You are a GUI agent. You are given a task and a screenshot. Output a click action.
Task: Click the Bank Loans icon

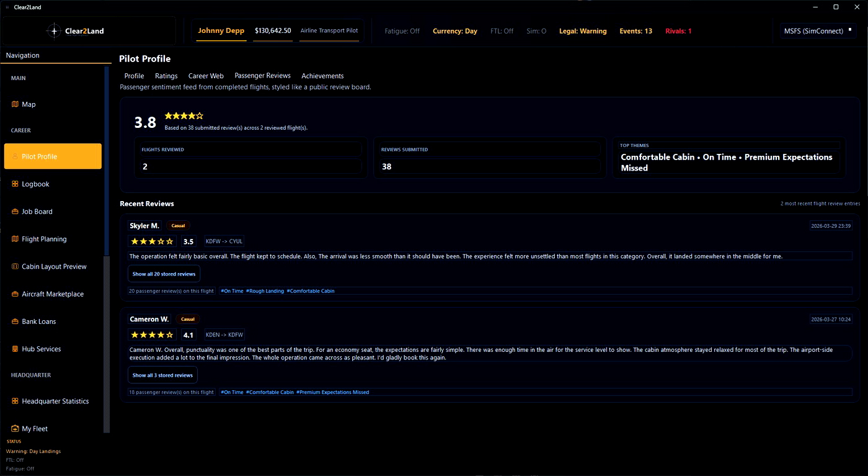point(15,321)
